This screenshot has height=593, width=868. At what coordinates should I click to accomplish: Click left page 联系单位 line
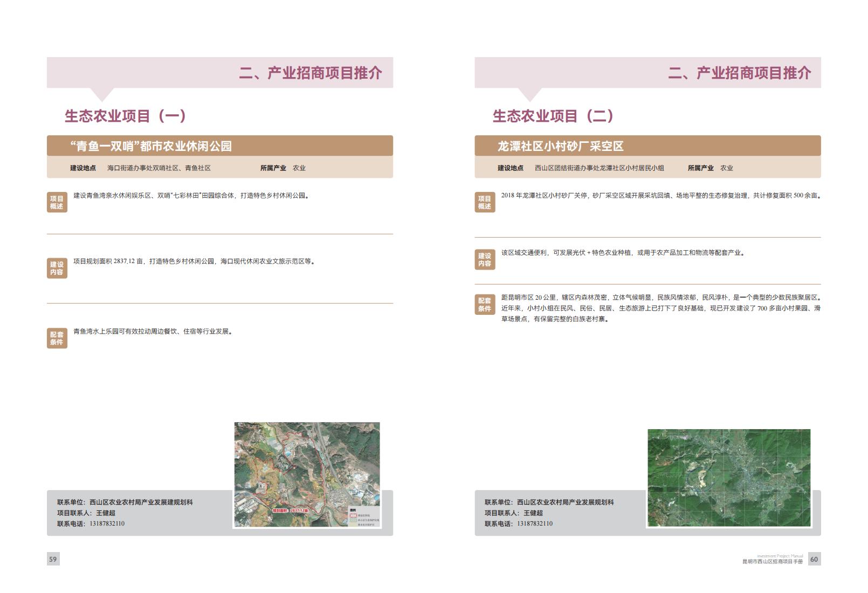125,502
